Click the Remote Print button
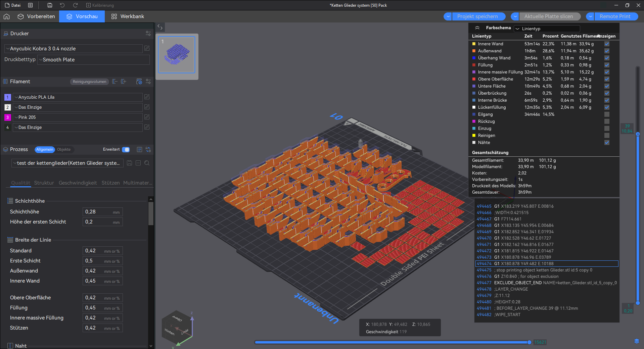This screenshot has height=349, width=644. (615, 16)
